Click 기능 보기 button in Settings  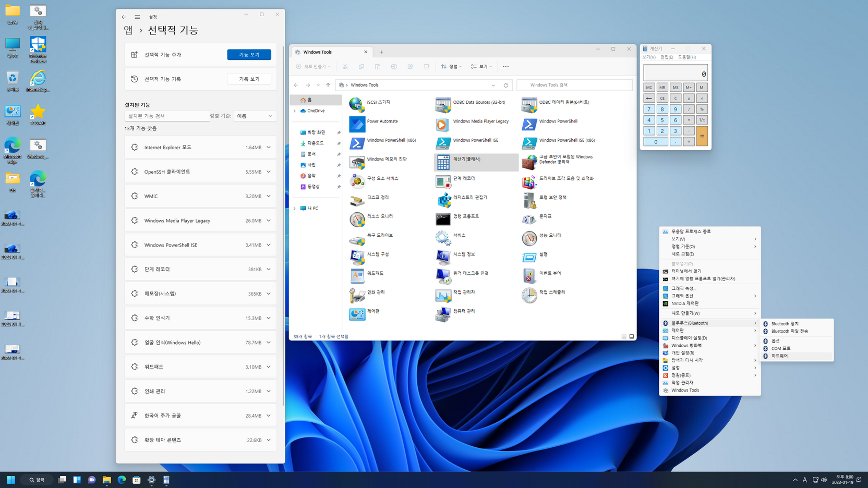(249, 55)
